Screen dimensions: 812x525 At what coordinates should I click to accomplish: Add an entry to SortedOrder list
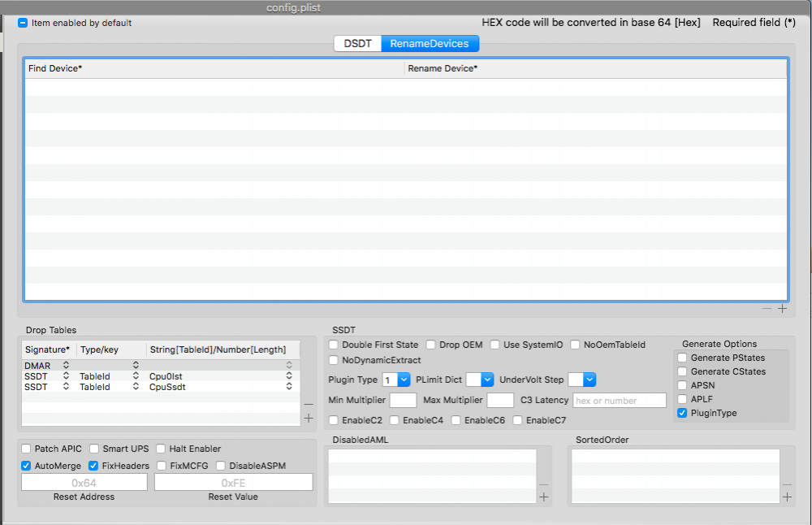(x=787, y=497)
